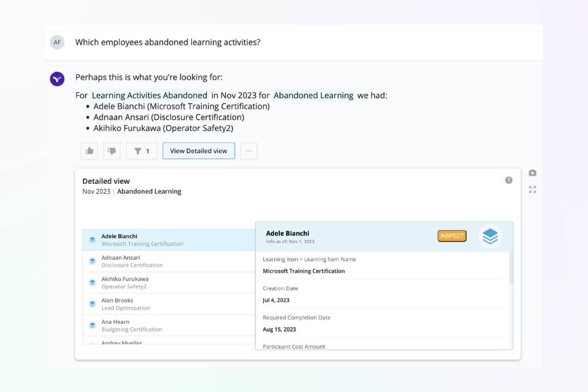
Task: Select the Alan Brooks list row
Action: coord(169,304)
